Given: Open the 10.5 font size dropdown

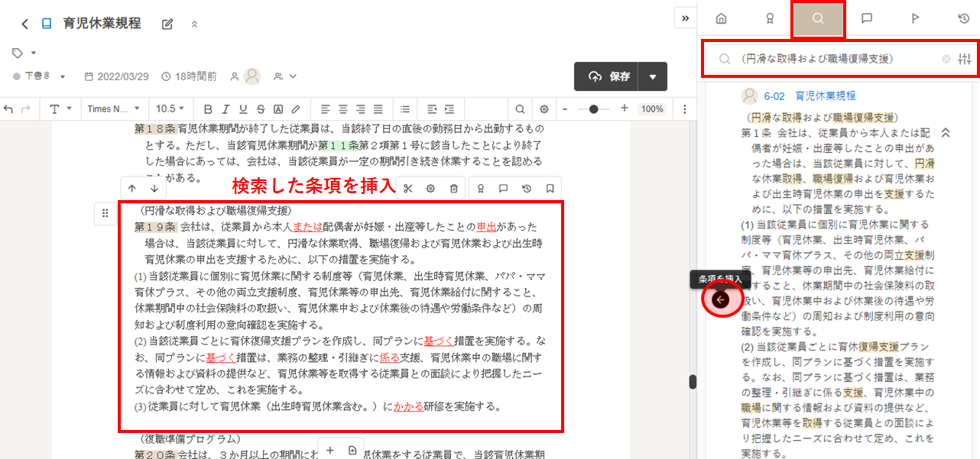Looking at the screenshot, I should 170,109.
